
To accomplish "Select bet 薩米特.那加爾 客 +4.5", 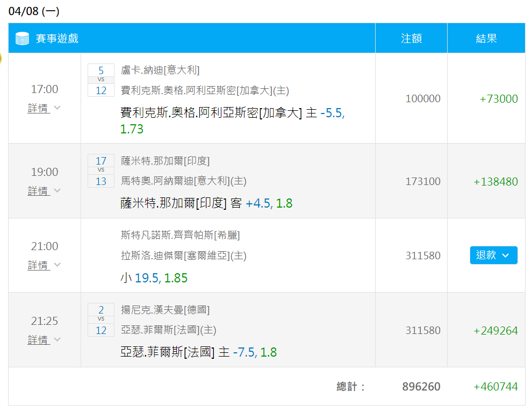I will coord(206,203).
